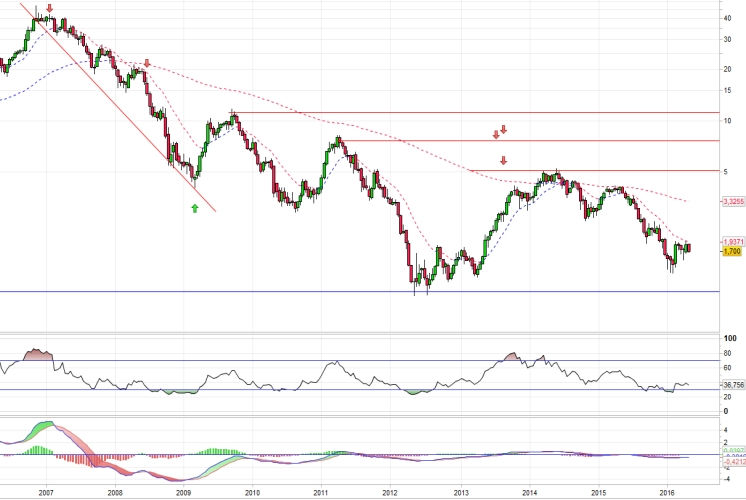The height and width of the screenshot is (500, 746).
Task: Click the left arrow of the red arrow pair
Action: tap(495, 134)
